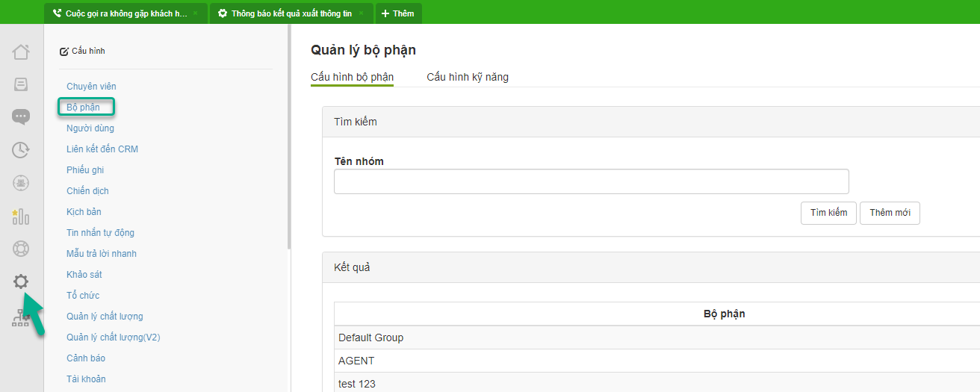The height and width of the screenshot is (392, 980).
Task: Open the organization hierarchy sidebar icon
Action: click(21, 318)
